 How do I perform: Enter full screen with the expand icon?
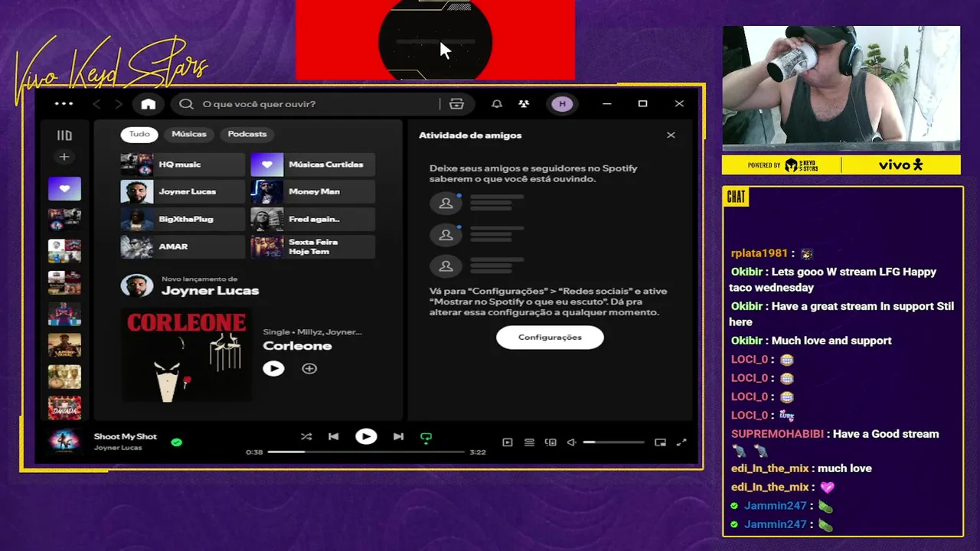681,442
